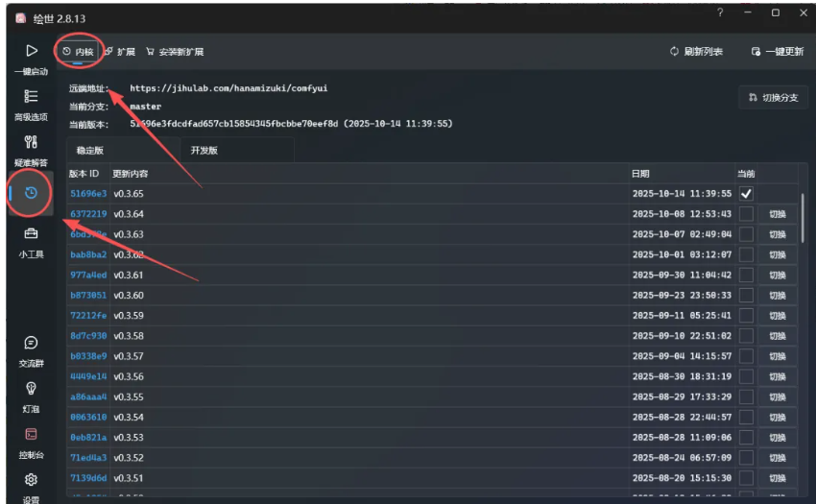Open 疑难解答 troubleshooting in sidebar

[x=31, y=149]
